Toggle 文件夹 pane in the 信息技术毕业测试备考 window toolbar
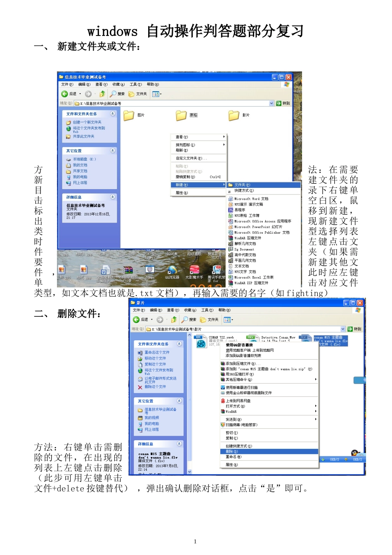 click(x=138, y=94)
